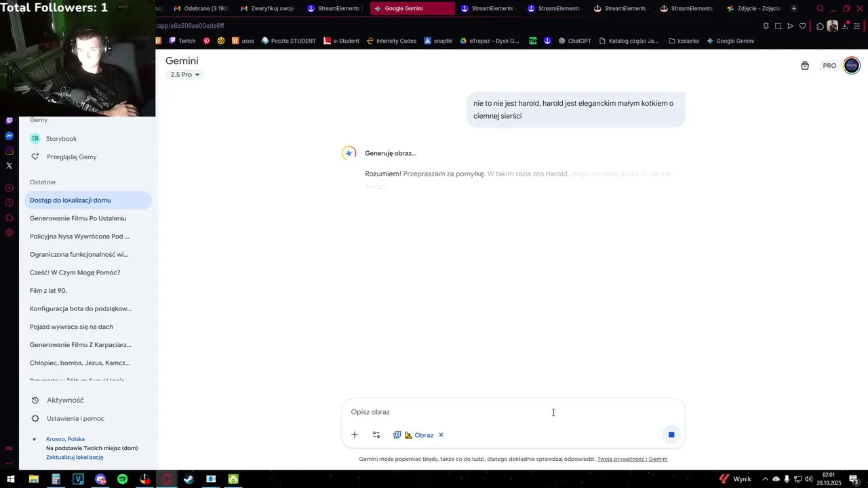The image size is (868, 488).
Task: Open chat Generowanie Filmu Z Karpaciarz
Action: (x=81, y=345)
